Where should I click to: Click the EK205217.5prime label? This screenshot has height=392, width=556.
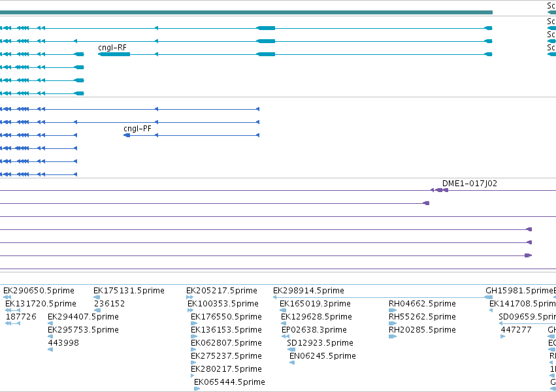[221, 291]
